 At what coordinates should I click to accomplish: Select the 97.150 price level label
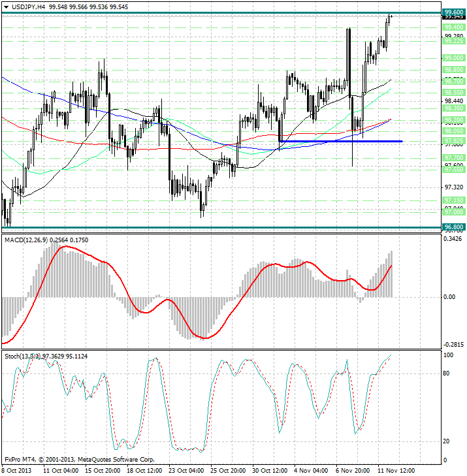[454, 200]
